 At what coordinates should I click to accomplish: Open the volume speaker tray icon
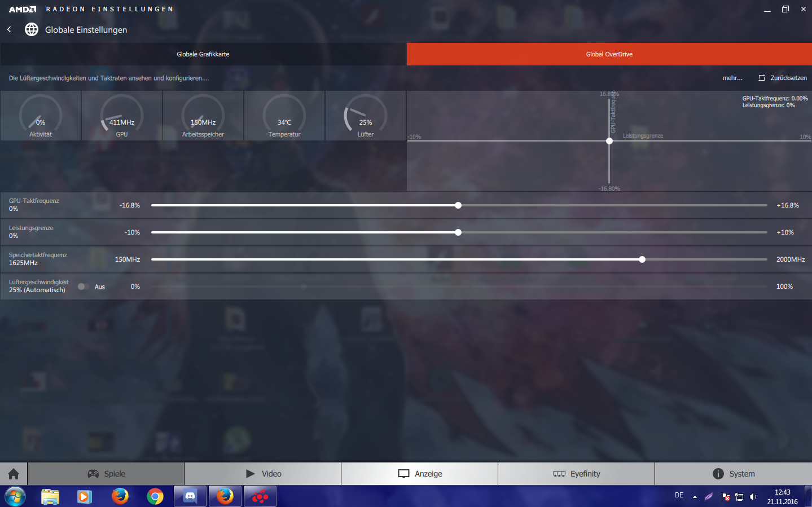pyautogui.click(x=753, y=497)
